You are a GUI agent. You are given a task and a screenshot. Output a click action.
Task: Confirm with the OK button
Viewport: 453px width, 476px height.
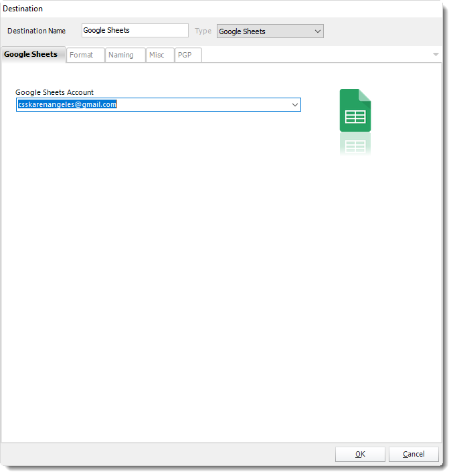(x=360, y=454)
